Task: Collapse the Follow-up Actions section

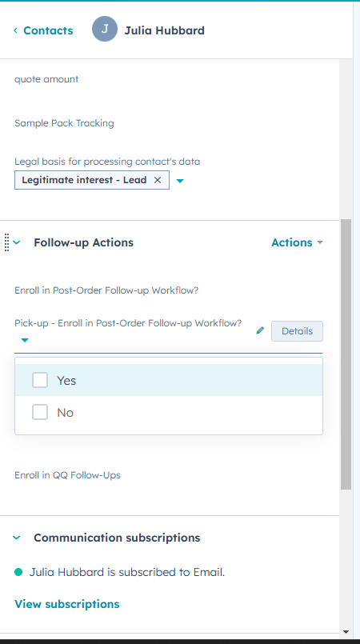Action: (17, 242)
